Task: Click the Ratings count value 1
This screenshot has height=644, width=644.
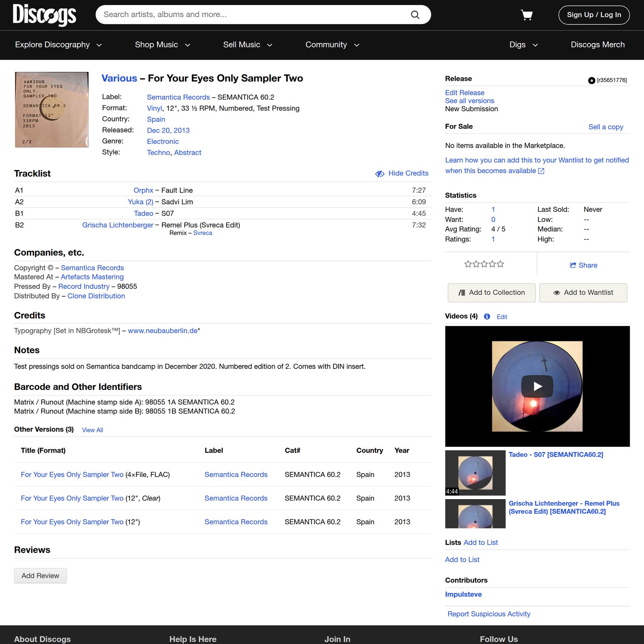Action: point(493,239)
